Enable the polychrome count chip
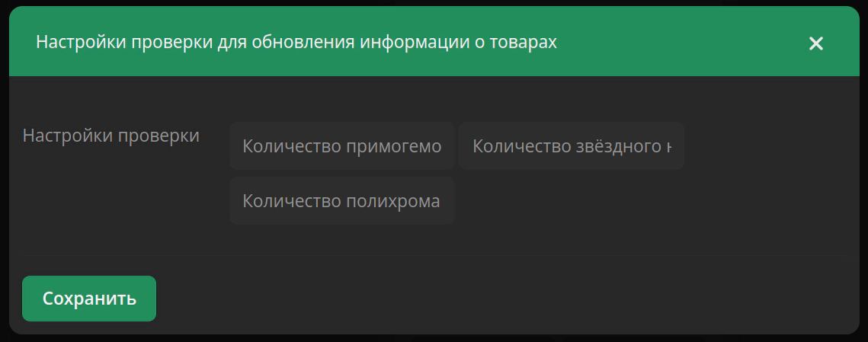 point(342,201)
